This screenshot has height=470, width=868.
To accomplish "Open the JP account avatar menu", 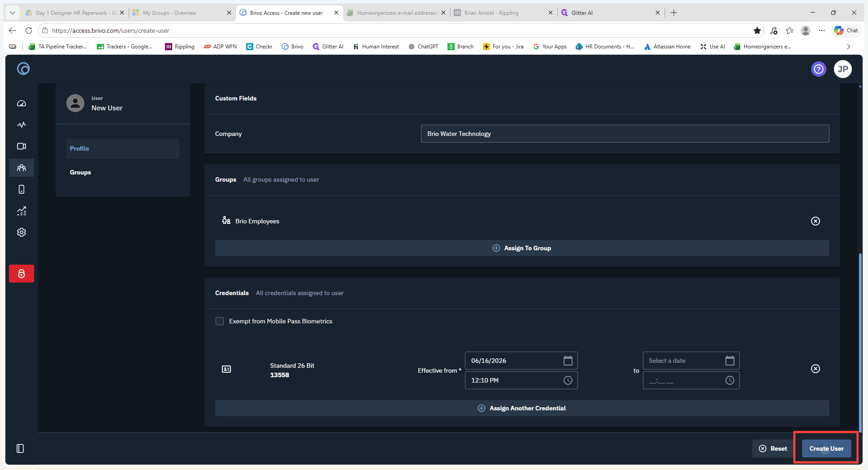I will coord(843,69).
